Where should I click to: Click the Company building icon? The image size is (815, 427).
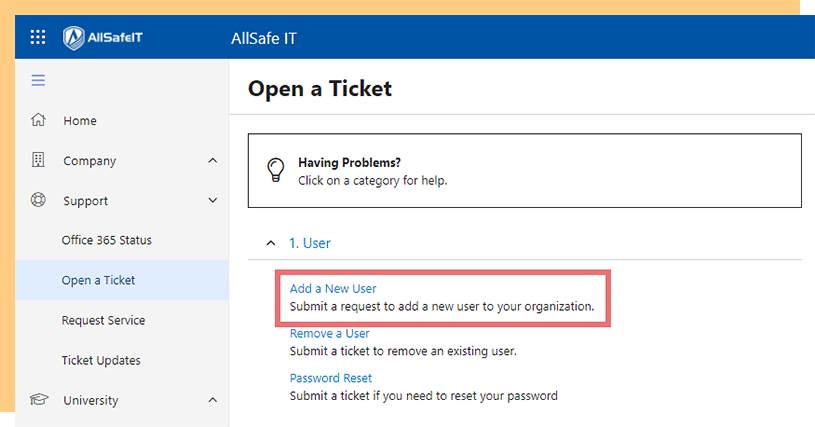[x=38, y=160]
